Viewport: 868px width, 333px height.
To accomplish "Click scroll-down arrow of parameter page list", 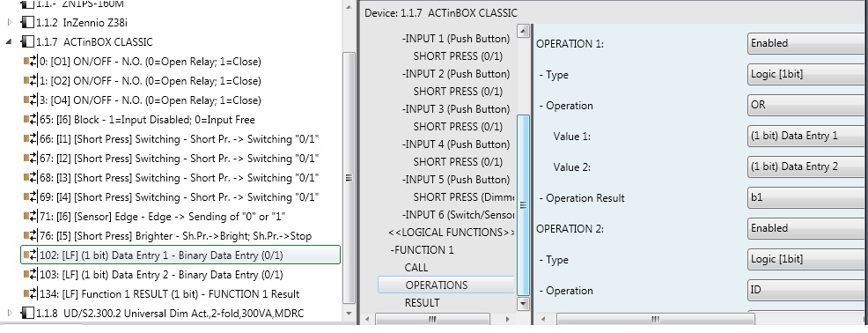I will (523, 303).
